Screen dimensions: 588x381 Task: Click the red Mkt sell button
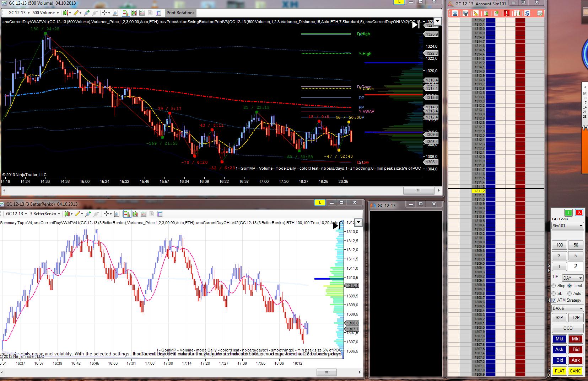pos(576,339)
